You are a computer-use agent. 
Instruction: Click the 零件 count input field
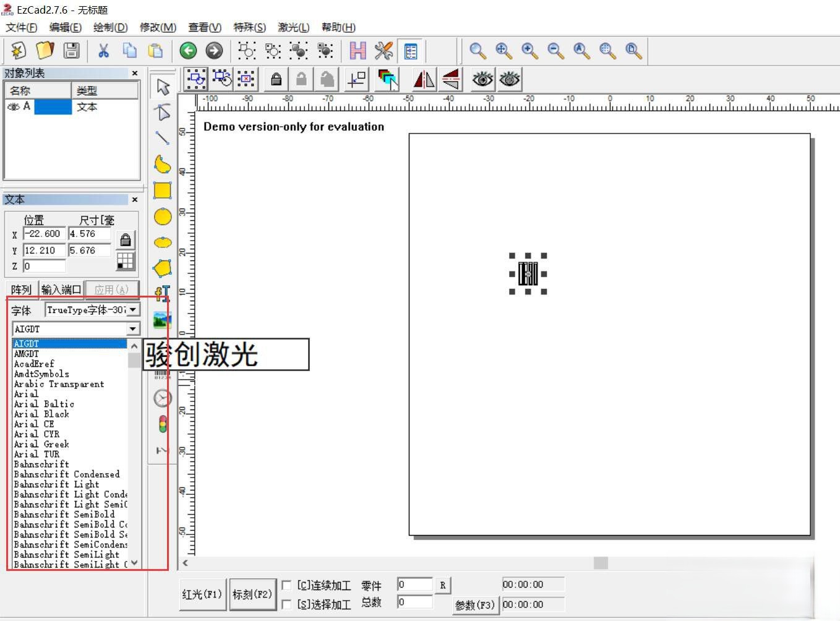(414, 585)
